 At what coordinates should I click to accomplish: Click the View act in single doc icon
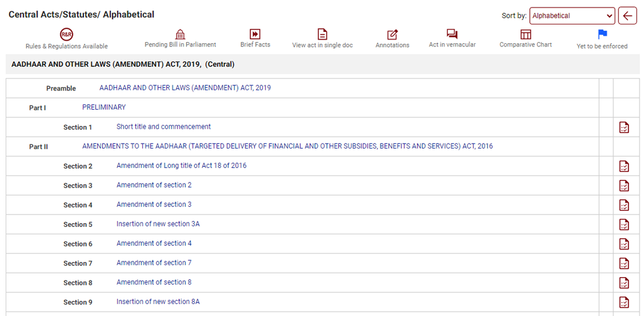pos(322,34)
